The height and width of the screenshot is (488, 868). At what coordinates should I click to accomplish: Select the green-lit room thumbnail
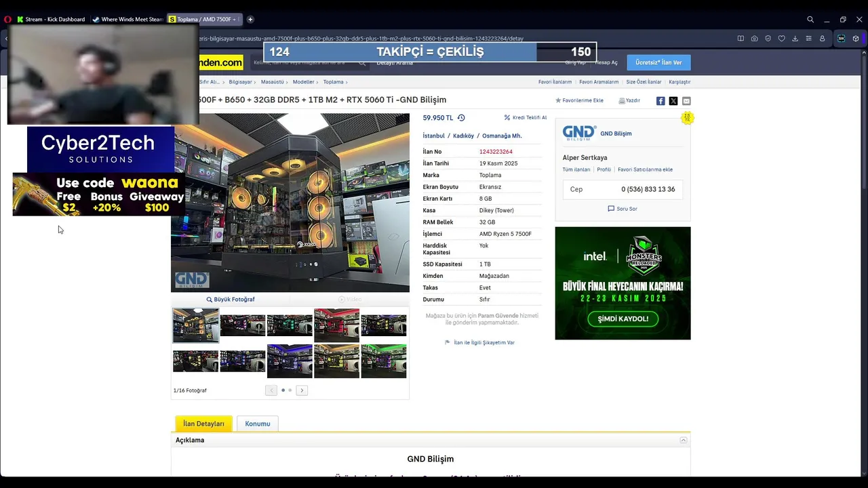tap(384, 361)
